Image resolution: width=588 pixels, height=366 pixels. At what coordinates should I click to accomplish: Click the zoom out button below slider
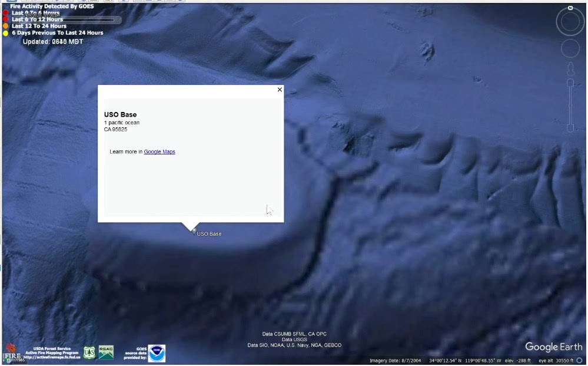click(570, 128)
